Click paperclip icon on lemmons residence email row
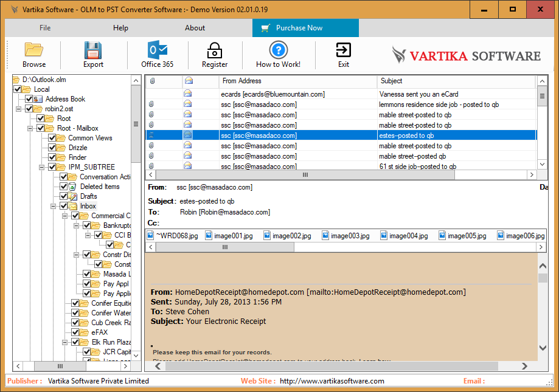 151,104
